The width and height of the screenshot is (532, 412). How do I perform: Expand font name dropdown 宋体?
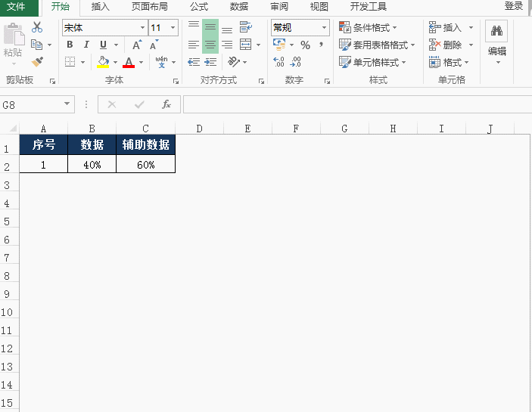[142, 27]
